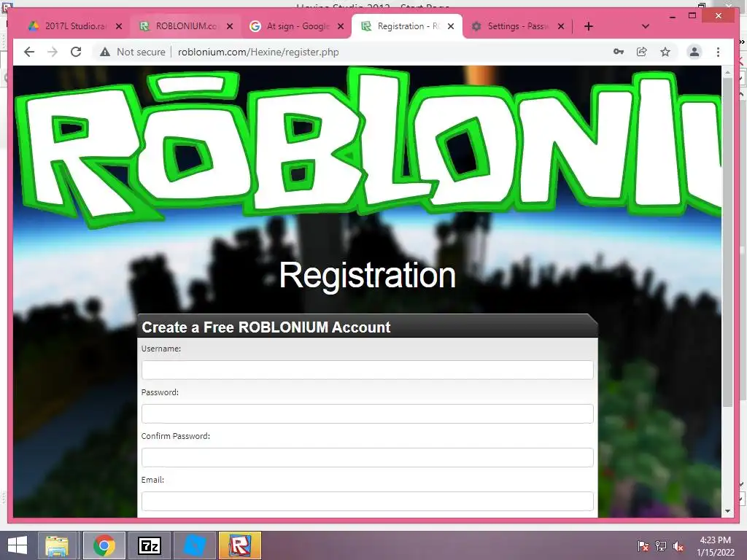Open File Explorer from the taskbar
Image resolution: width=747 pixels, height=560 pixels.
57,545
